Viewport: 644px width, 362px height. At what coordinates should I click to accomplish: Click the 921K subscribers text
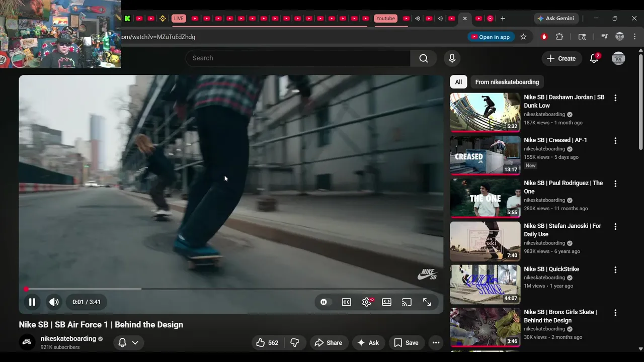click(x=60, y=347)
